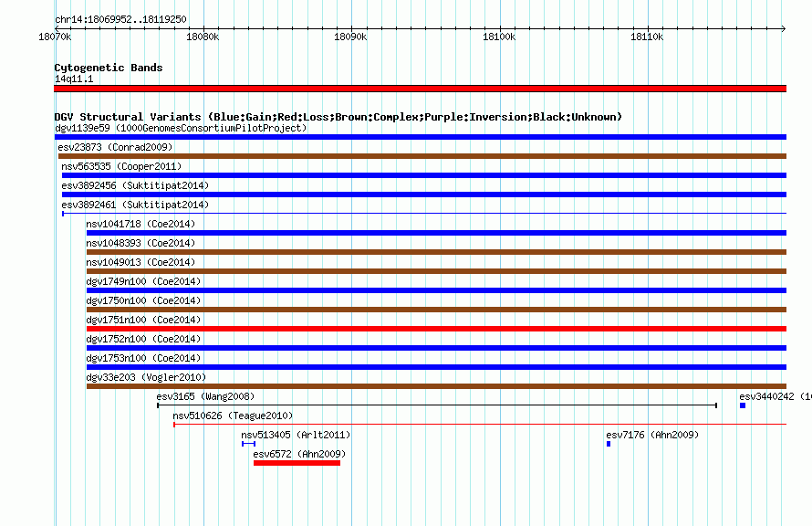
Task: Click the 18070k ruler tick label
Action: click(55, 37)
